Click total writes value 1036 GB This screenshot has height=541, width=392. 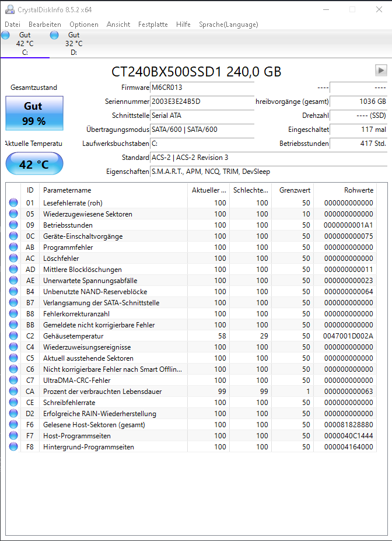coord(359,102)
